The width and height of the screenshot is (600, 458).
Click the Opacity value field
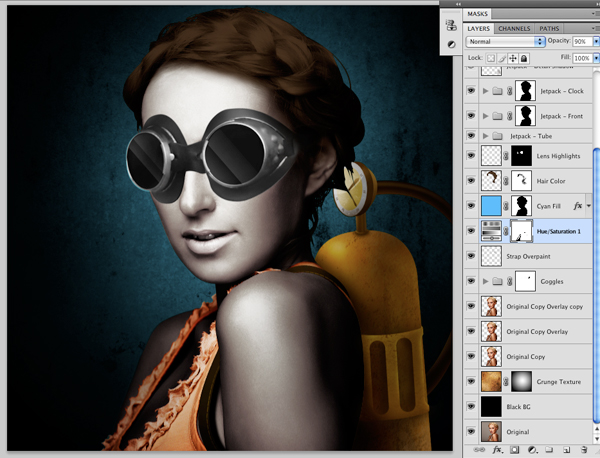pyautogui.click(x=582, y=41)
